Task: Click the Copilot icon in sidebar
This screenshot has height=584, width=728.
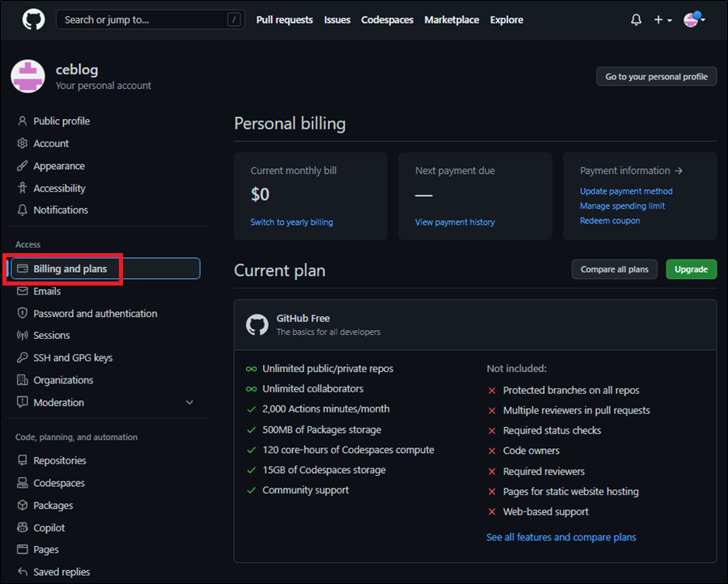Action: pyautogui.click(x=23, y=527)
